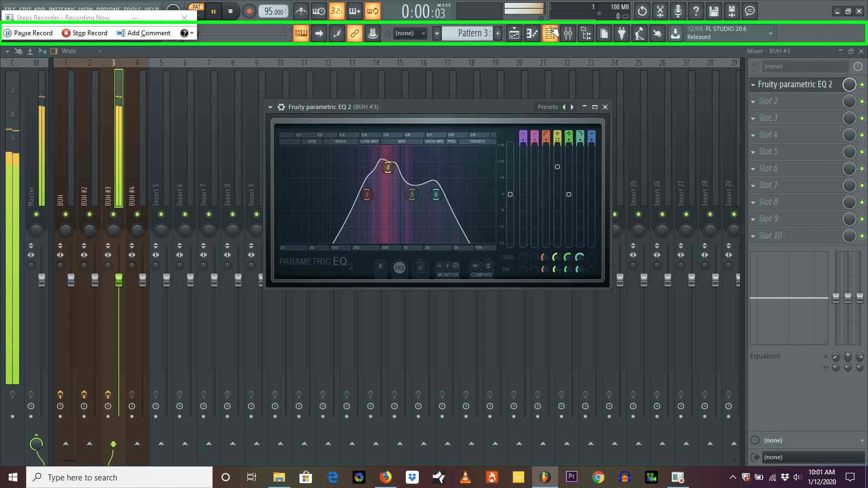Expand the Fruity parametric EQ 2 slot menu arrow

(753, 85)
